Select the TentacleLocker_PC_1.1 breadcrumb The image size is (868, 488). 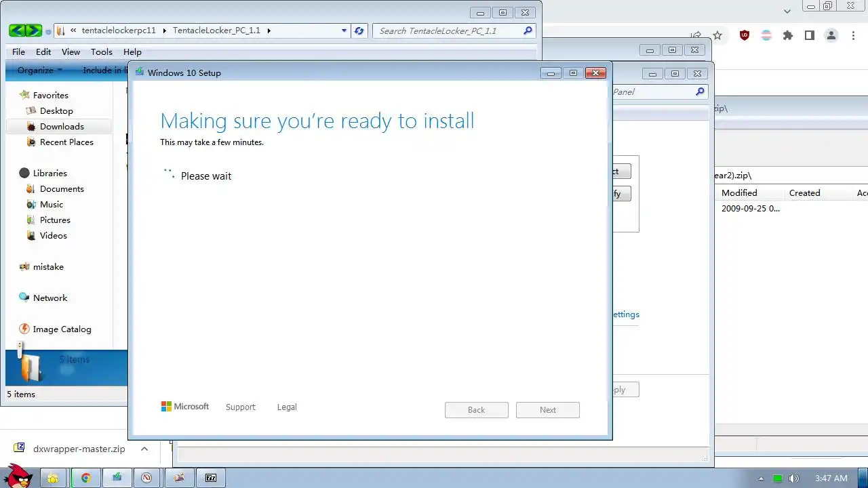(x=216, y=30)
